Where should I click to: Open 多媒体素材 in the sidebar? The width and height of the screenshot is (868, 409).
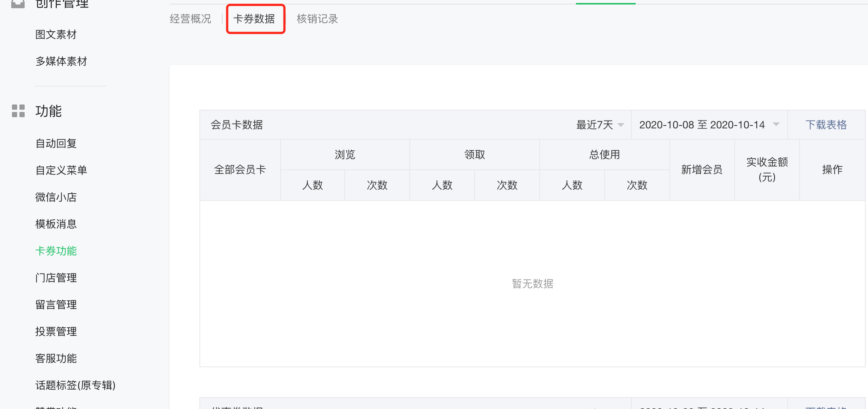[61, 61]
